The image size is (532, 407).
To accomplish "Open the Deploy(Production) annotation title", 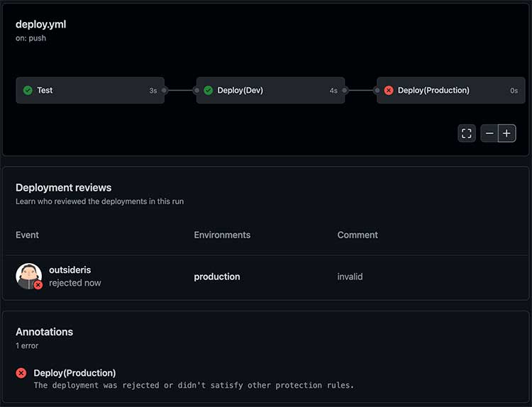I will click(x=74, y=373).
